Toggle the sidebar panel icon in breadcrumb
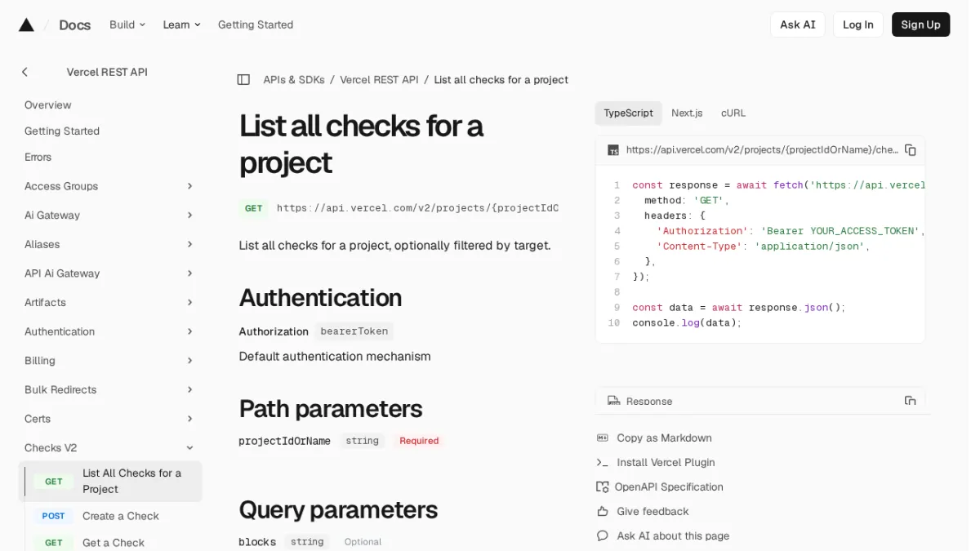 [x=243, y=80]
